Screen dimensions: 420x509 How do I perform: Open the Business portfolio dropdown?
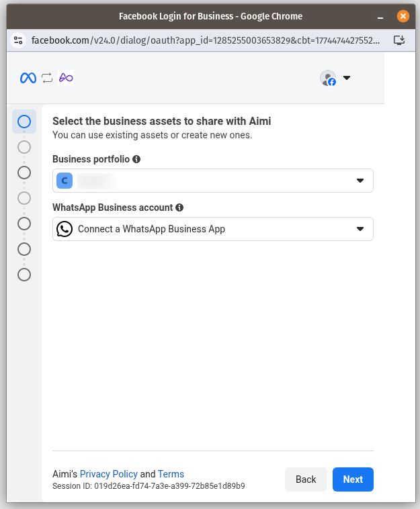click(213, 181)
